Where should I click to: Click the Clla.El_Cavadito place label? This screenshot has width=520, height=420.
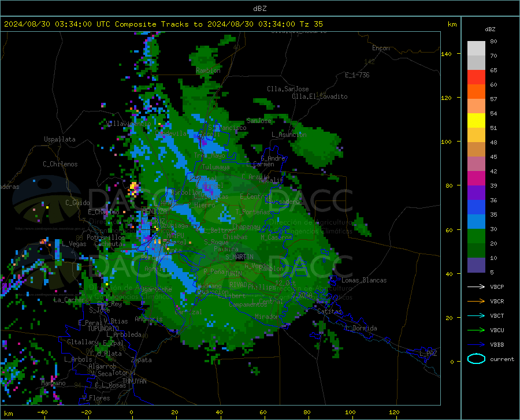click(x=320, y=96)
